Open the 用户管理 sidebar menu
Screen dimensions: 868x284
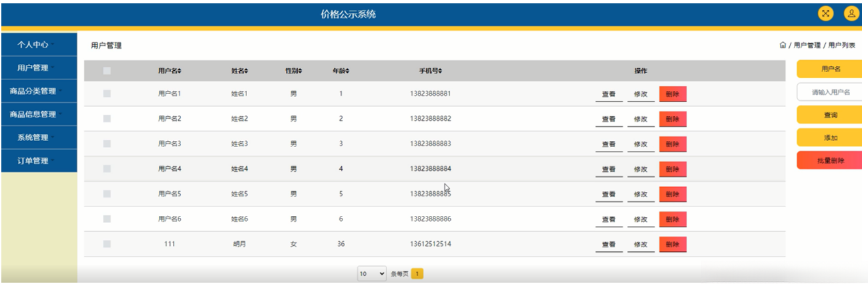39,68
